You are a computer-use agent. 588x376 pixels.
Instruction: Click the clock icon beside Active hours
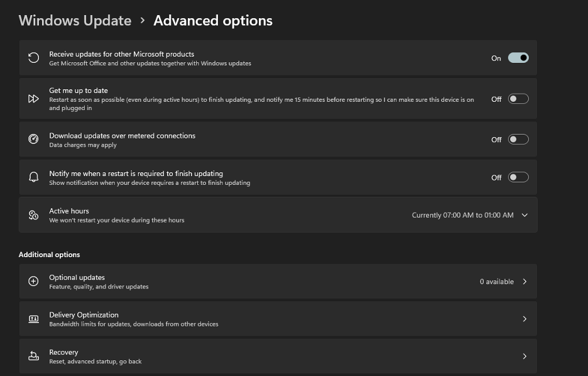(33, 215)
